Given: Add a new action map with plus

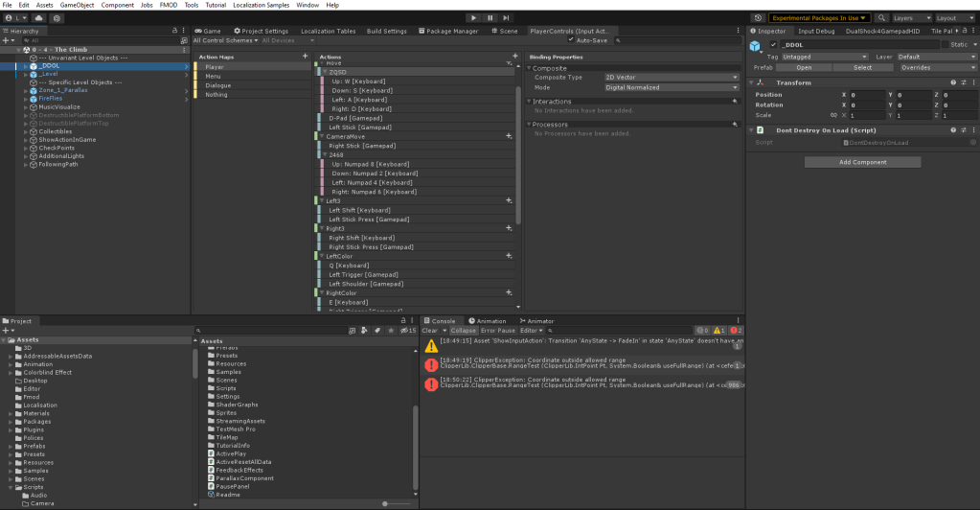Looking at the screenshot, I should click(x=305, y=58).
